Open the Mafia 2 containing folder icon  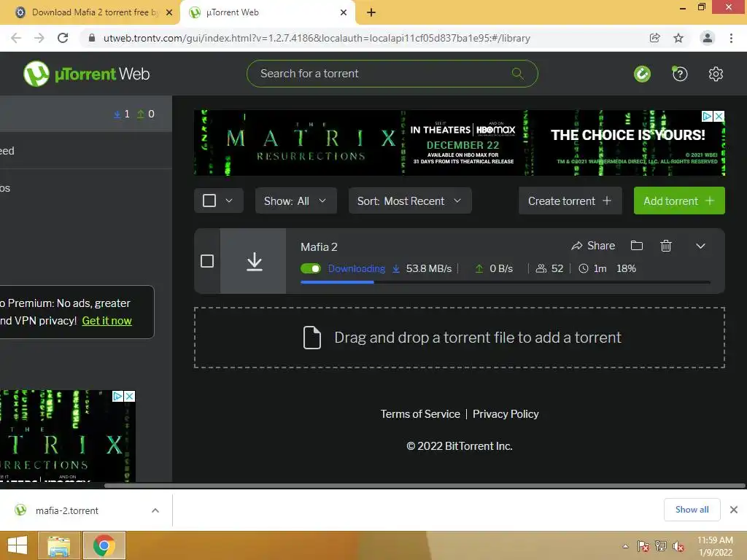[x=637, y=246]
